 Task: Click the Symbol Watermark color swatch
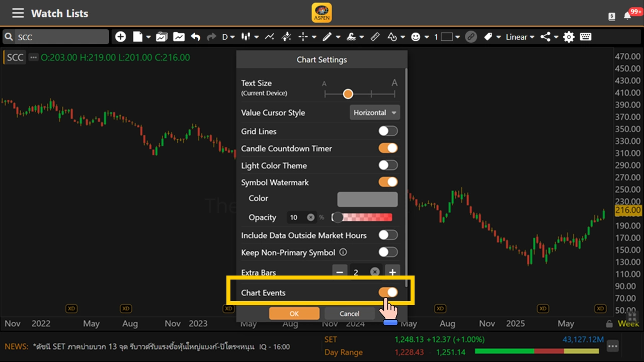coord(367,199)
